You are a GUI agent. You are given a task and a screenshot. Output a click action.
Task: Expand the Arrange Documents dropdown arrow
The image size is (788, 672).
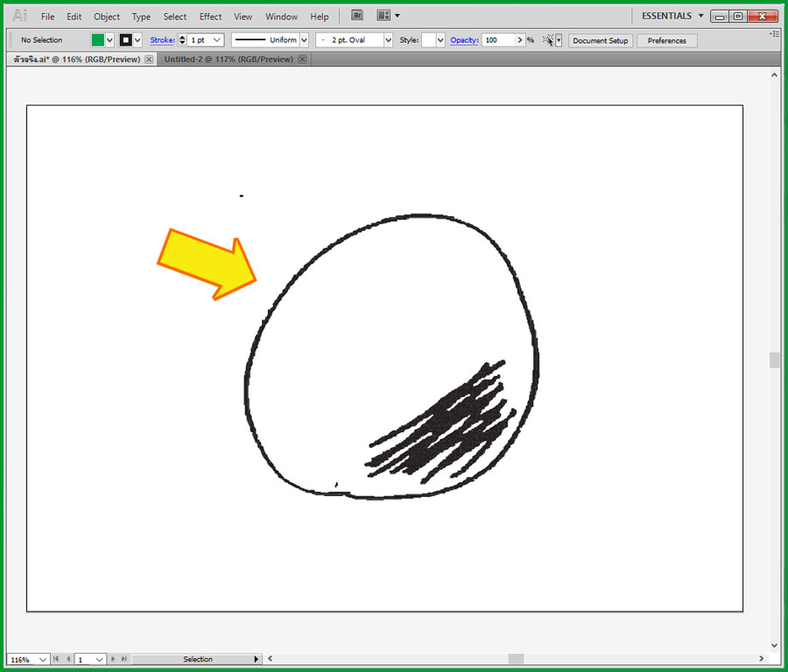[398, 16]
